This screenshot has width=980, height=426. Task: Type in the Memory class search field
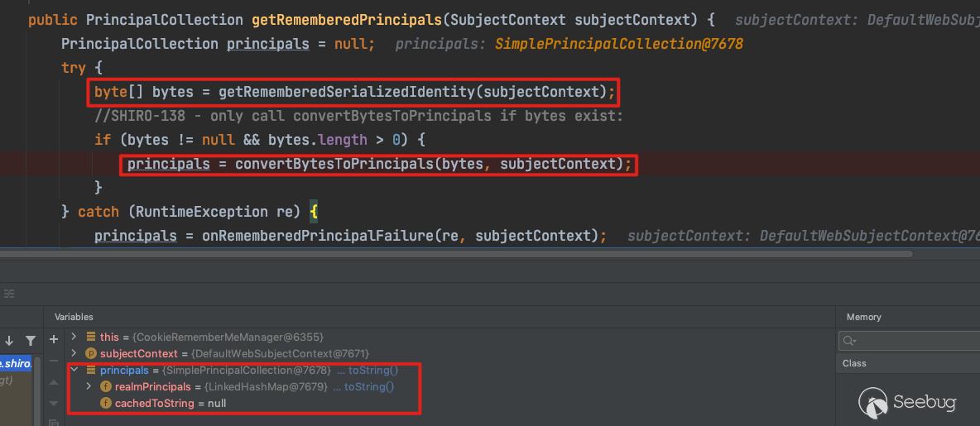click(x=910, y=340)
